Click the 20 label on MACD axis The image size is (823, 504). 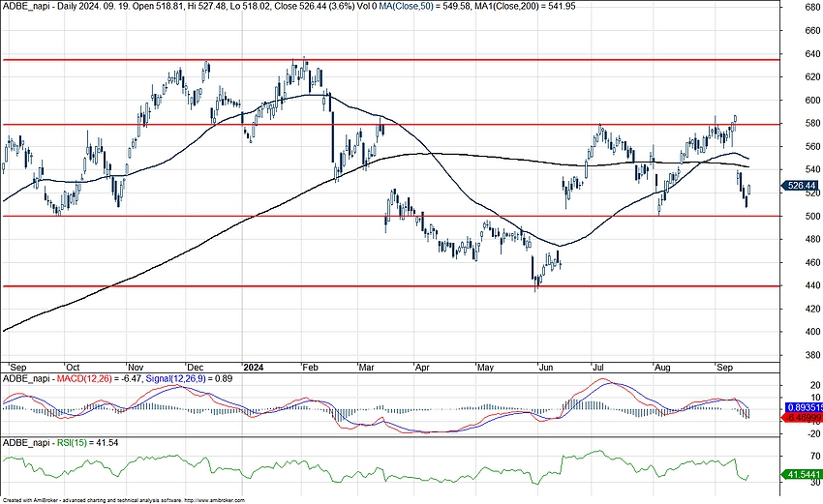click(x=814, y=385)
